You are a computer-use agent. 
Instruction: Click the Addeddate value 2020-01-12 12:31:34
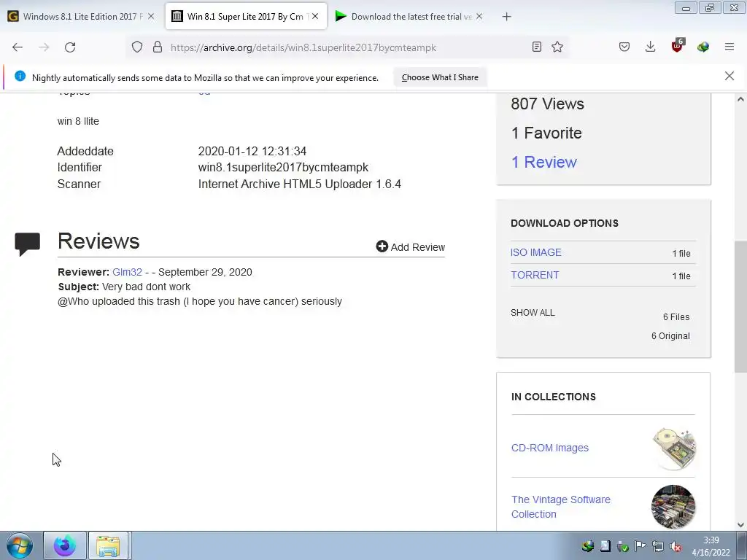pos(252,151)
